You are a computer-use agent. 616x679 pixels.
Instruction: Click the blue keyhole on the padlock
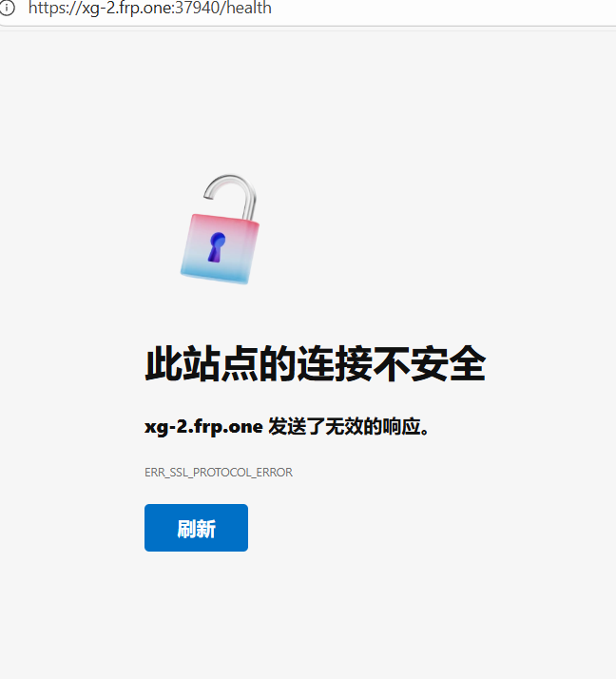click(x=217, y=247)
